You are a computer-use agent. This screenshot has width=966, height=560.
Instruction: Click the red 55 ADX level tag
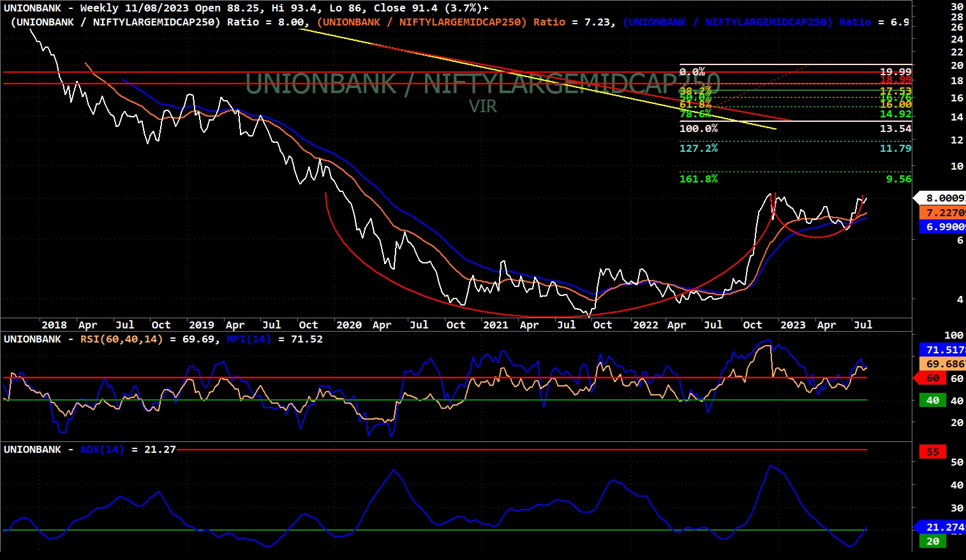click(x=933, y=452)
